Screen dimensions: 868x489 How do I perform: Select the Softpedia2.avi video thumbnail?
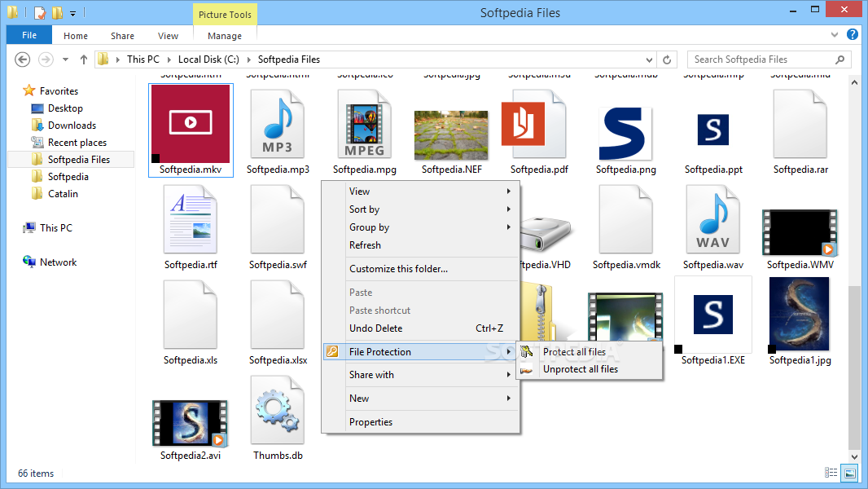[x=191, y=424]
